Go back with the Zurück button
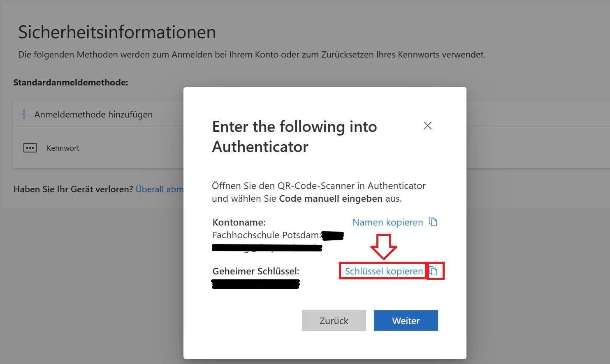 point(334,320)
